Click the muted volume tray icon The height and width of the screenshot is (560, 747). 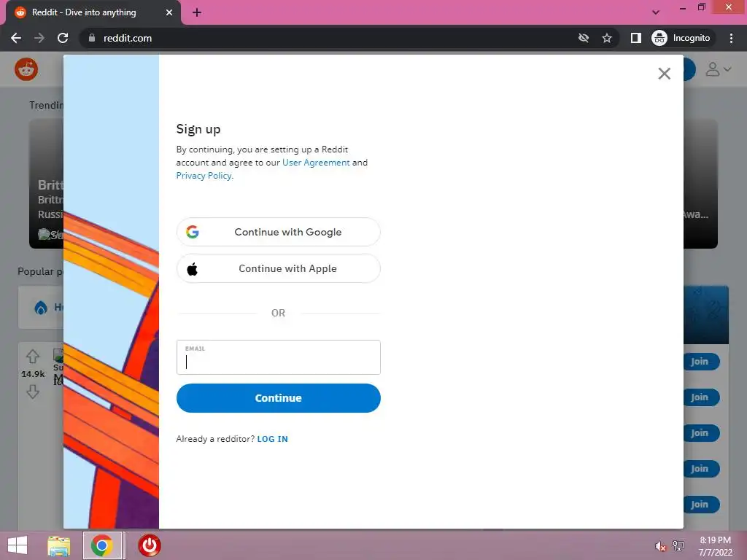660,546
